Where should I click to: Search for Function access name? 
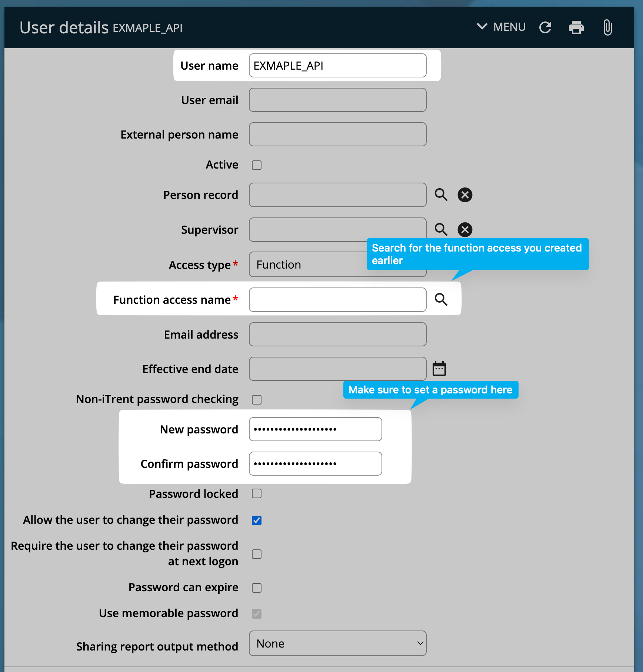point(441,299)
